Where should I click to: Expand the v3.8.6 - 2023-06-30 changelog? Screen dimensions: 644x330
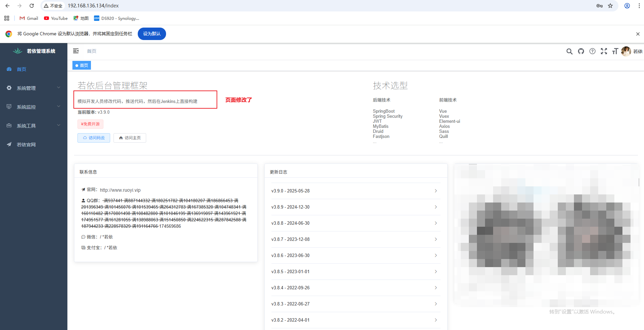[x=356, y=255]
